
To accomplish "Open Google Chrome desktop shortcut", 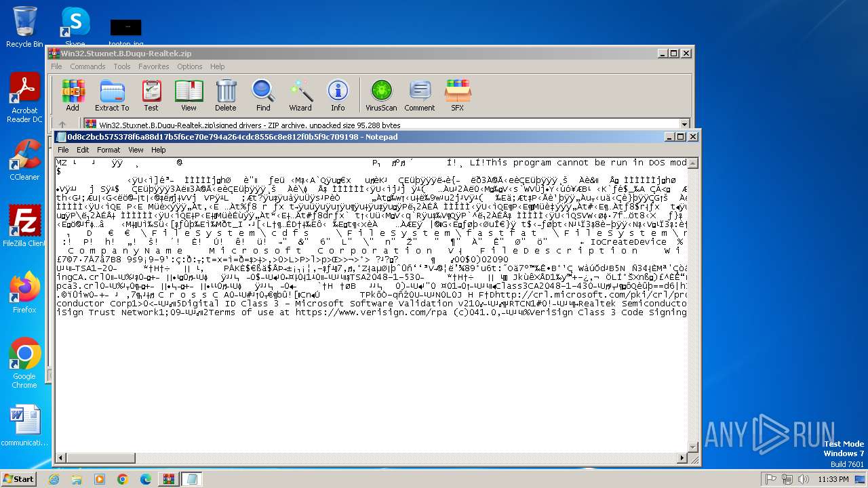I will [x=24, y=363].
